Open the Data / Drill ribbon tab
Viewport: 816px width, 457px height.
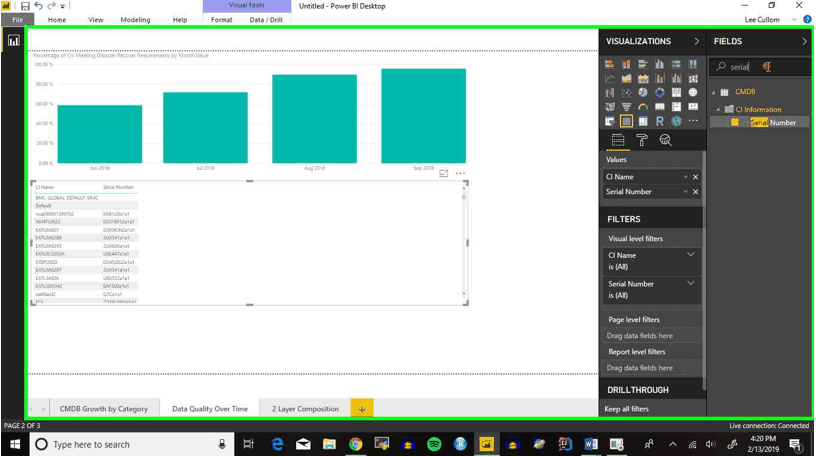pyautogui.click(x=266, y=20)
